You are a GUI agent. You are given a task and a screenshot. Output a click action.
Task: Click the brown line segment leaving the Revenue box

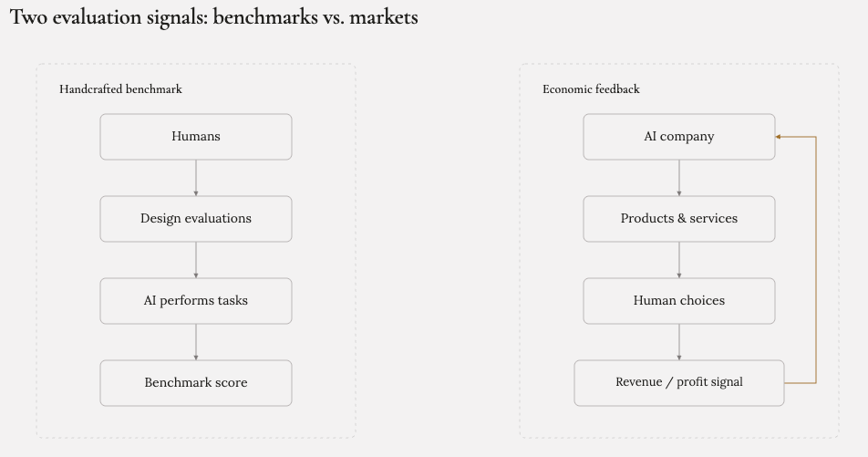coord(800,383)
